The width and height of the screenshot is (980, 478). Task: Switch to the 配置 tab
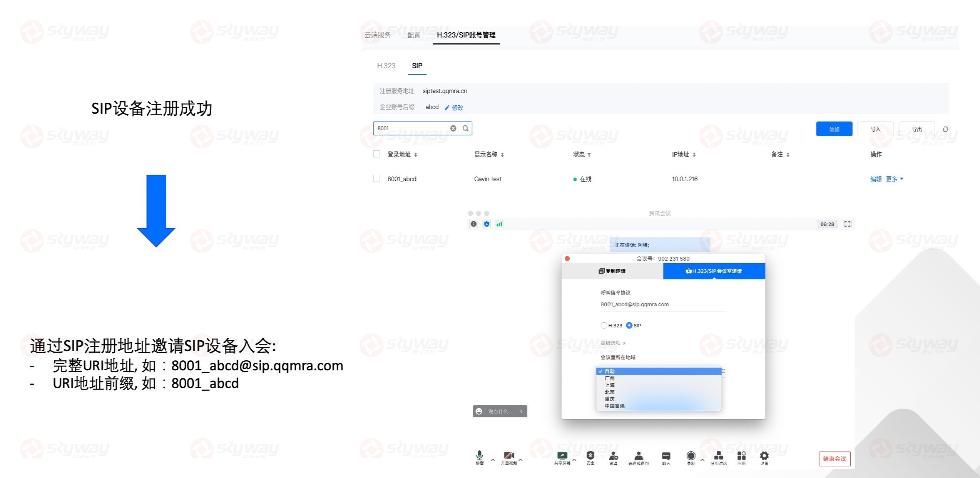(x=413, y=35)
